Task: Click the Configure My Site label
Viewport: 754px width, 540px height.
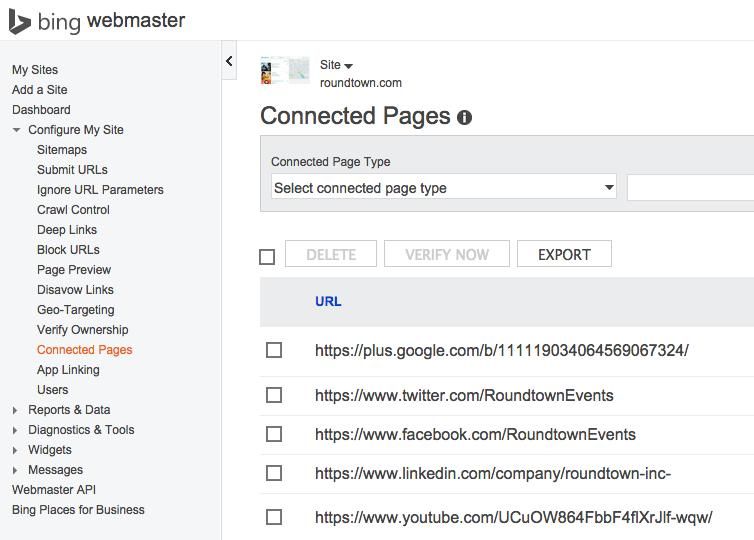Action: pos(76,130)
